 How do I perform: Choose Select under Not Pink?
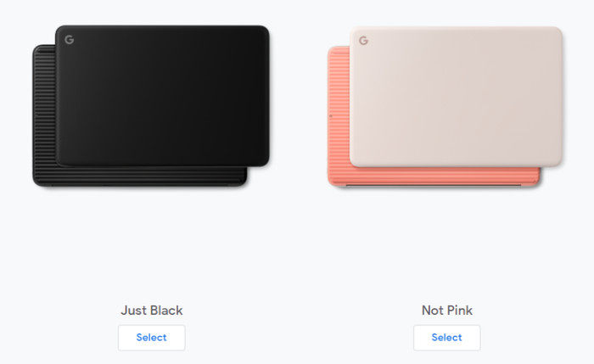(x=447, y=338)
